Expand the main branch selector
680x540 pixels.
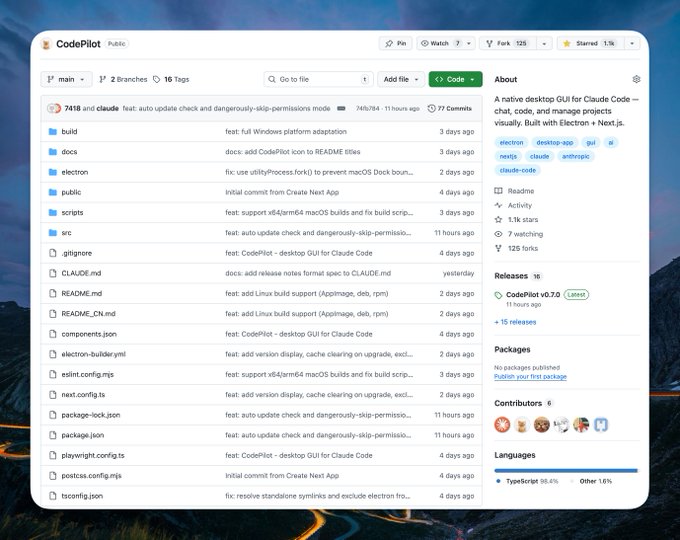[66, 79]
